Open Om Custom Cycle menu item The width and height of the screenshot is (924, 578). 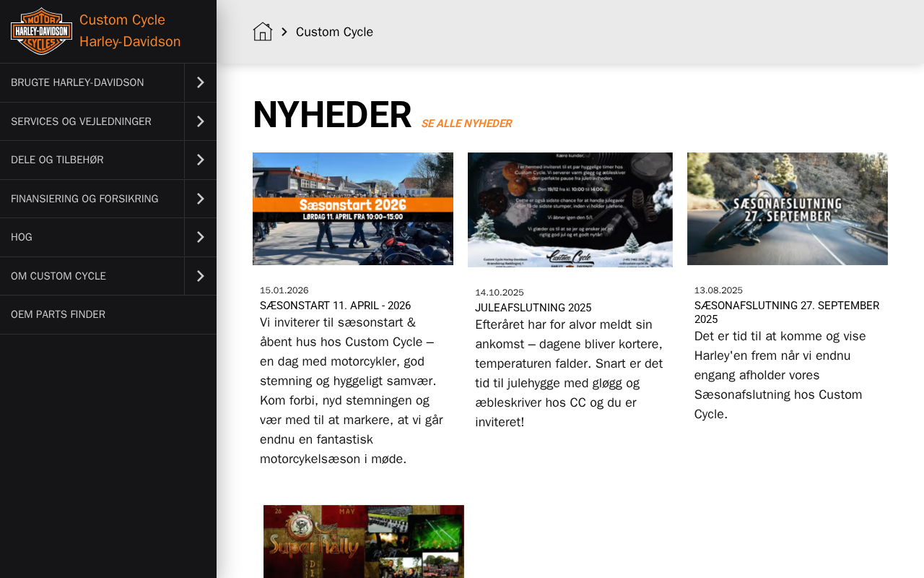click(92, 276)
